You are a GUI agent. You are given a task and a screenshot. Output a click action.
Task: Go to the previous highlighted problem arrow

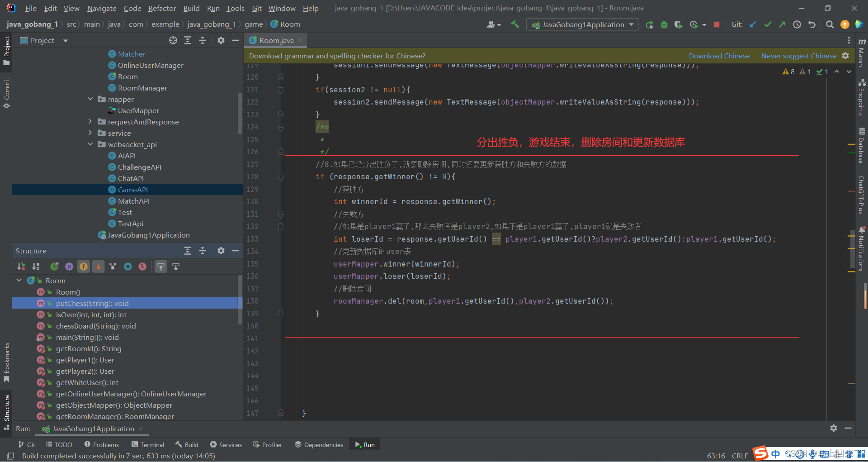click(x=837, y=71)
